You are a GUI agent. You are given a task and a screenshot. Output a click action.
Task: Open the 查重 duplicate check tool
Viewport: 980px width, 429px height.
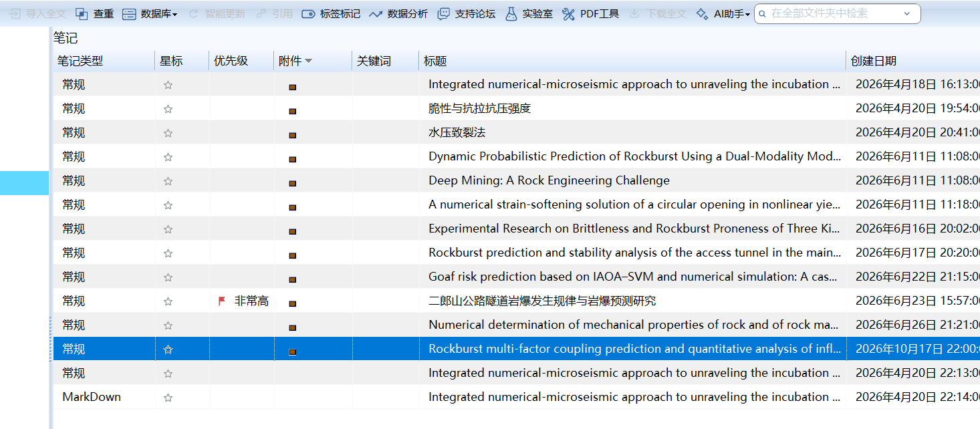tap(94, 13)
